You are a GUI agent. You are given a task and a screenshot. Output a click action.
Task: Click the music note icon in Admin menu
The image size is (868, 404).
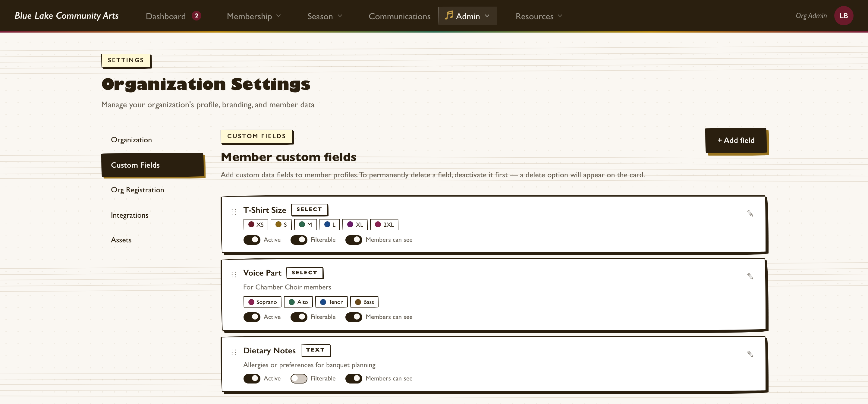[x=448, y=15]
